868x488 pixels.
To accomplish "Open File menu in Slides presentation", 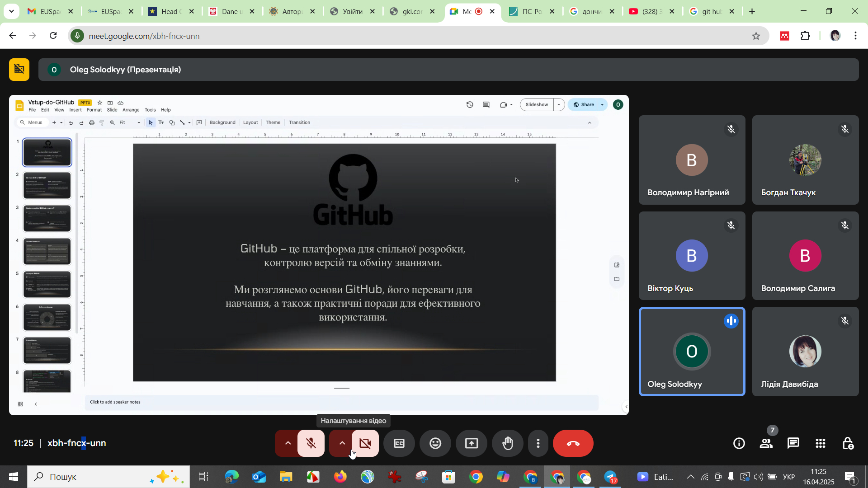I will (x=32, y=110).
